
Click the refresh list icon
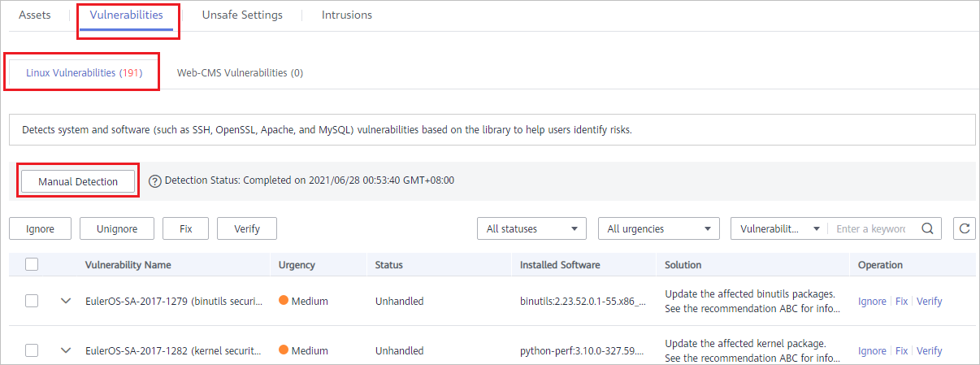click(963, 229)
